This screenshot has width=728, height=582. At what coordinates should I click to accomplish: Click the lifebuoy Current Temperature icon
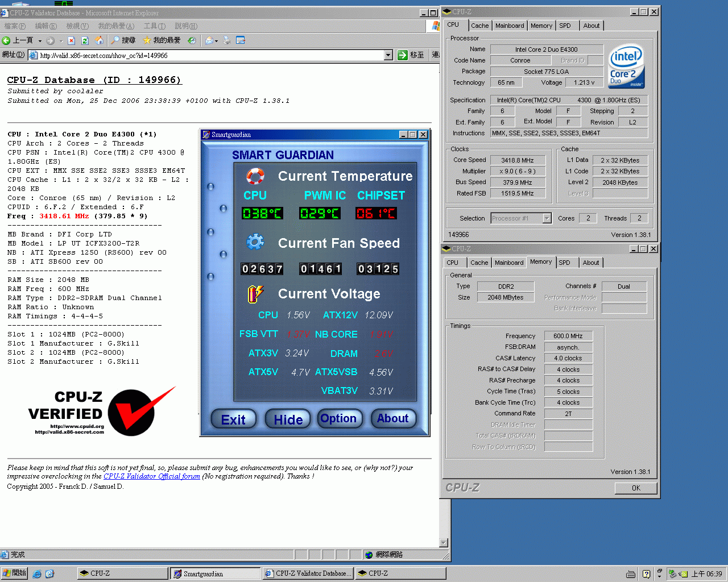click(x=255, y=176)
